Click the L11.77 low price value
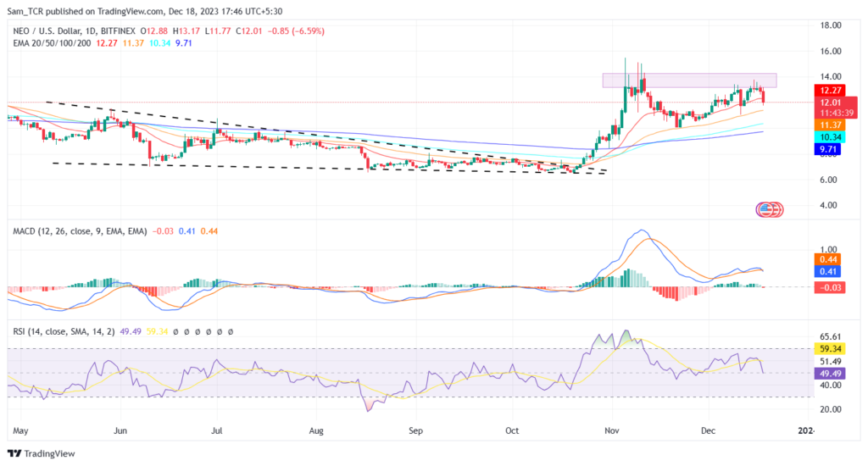This screenshot has height=466, width=868. (x=218, y=31)
